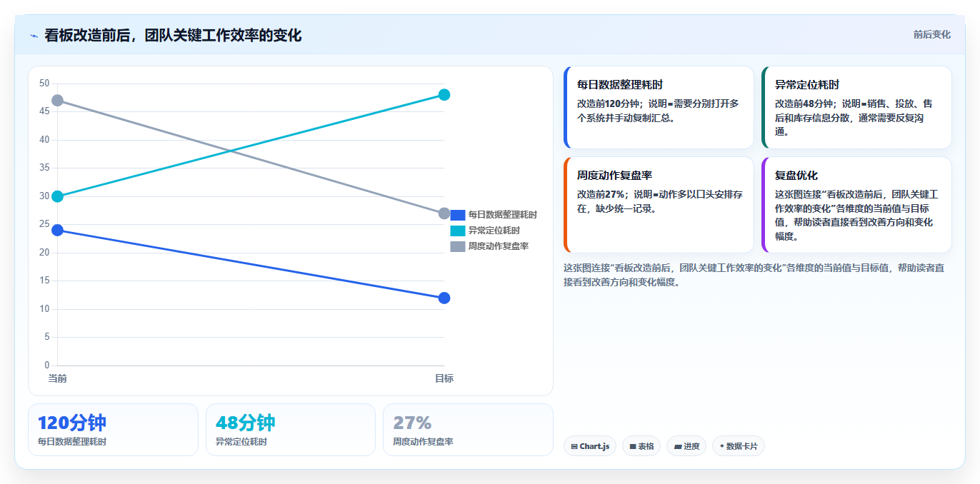This screenshot has height=484, width=980.
Task: Click the 进度 tag chip
Action: click(686, 446)
